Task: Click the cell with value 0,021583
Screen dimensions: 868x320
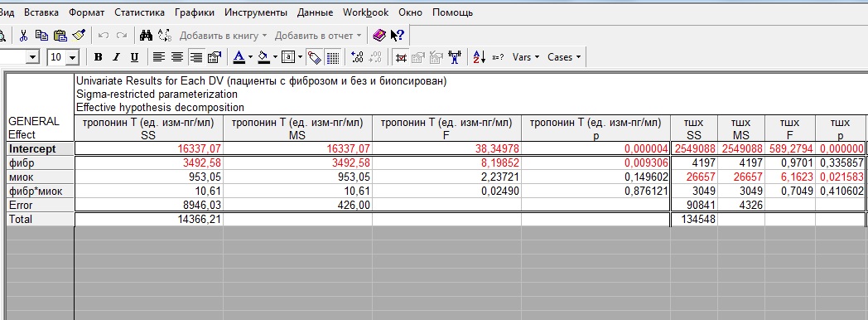Action: click(x=841, y=177)
